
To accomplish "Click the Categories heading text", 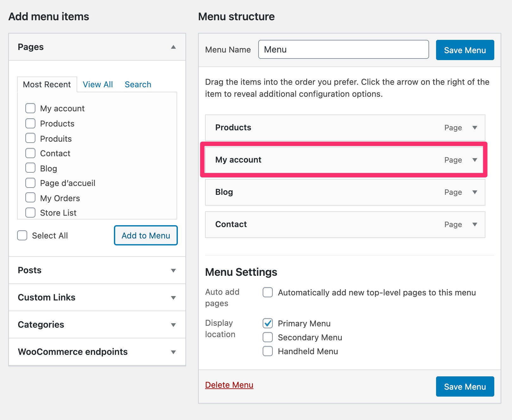I will pos(41,324).
